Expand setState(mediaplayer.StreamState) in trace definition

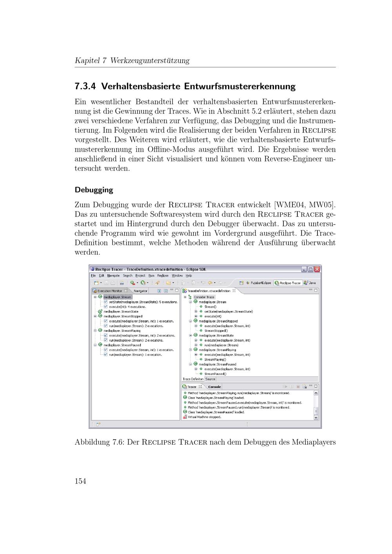tap(196, 311)
